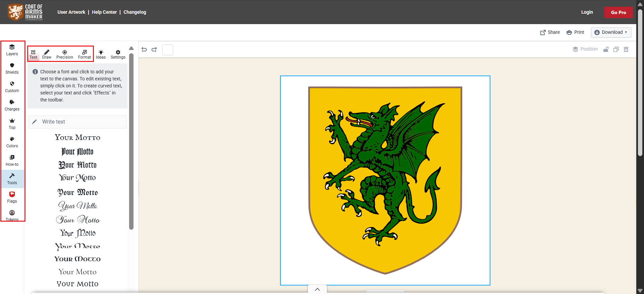Choose the third Your Motto font sample
Viewport: 644px width, 294px height.
click(x=77, y=165)
